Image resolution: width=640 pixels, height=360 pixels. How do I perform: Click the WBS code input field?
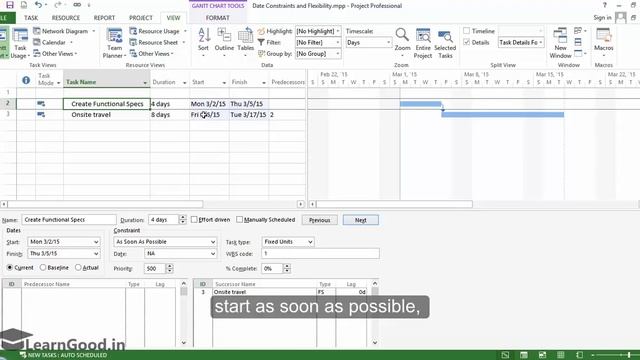pyautogui.click(x=320, y=253)
